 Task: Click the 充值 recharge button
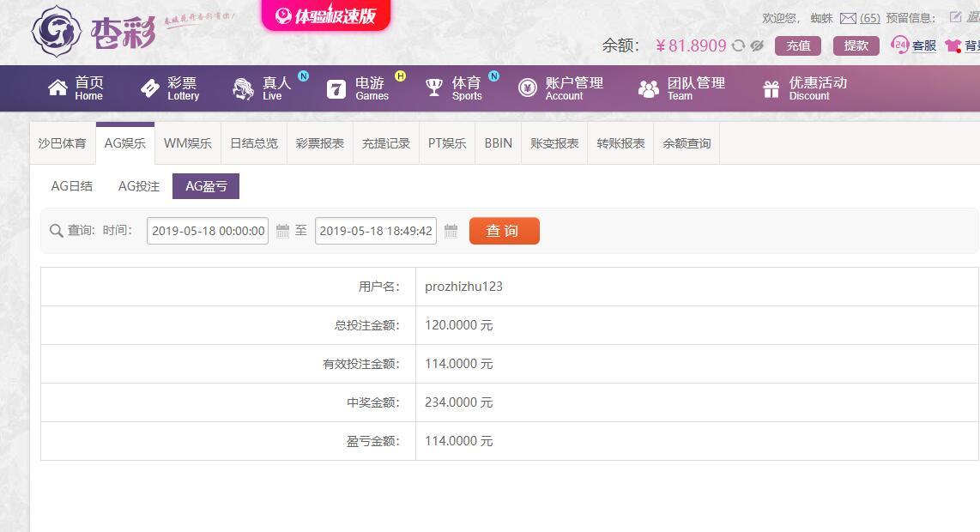tap(798, 45)
